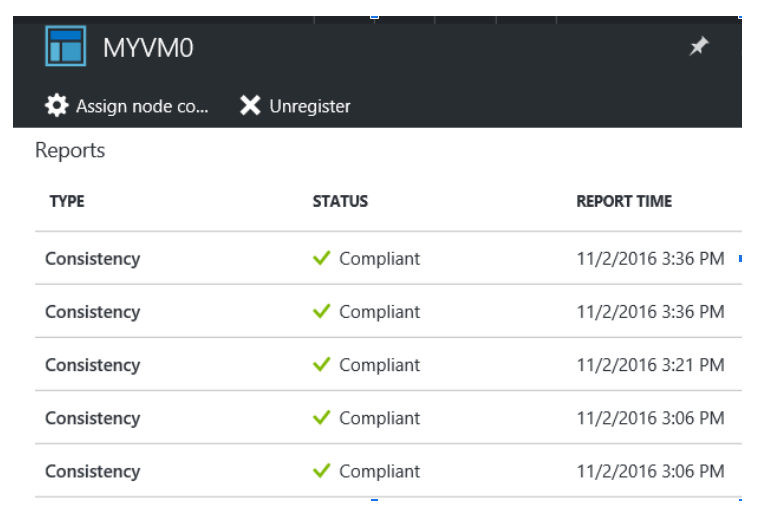Sort by the TYPE column header
Screen dimensions: 765x519
pos(67,201)
